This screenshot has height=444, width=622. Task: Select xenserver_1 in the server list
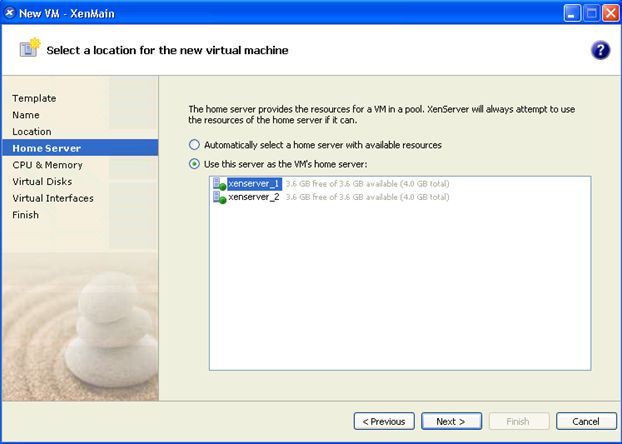coord(254,184)
